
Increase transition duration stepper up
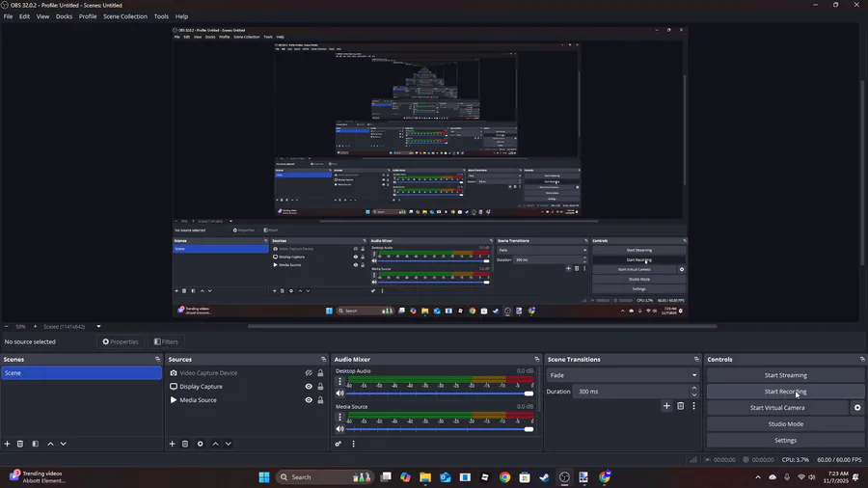click(x=694, y=389)
